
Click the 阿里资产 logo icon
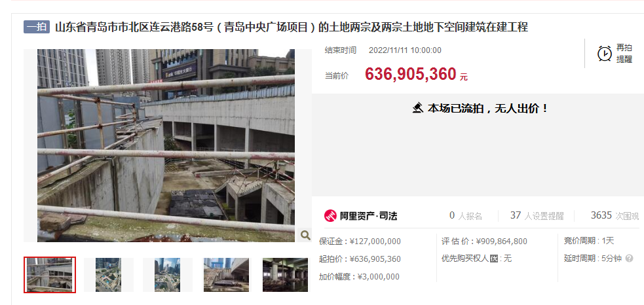pos(330,215)
